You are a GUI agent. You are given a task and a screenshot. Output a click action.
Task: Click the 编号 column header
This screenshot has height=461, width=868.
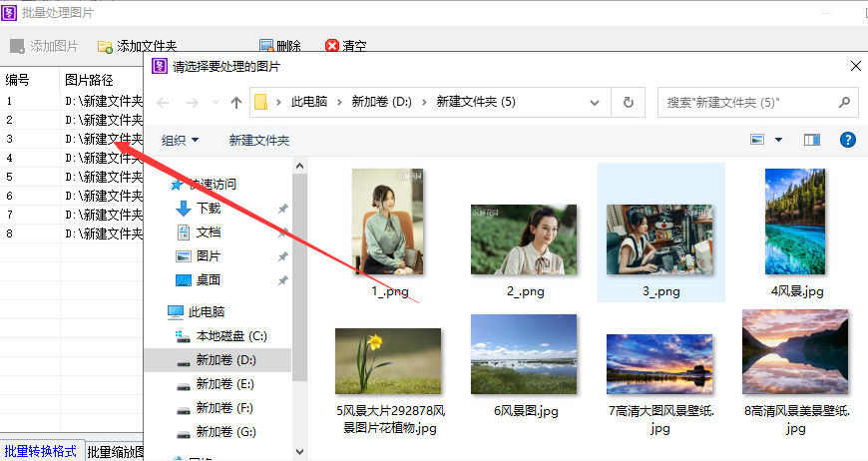[x=29, y=80]
